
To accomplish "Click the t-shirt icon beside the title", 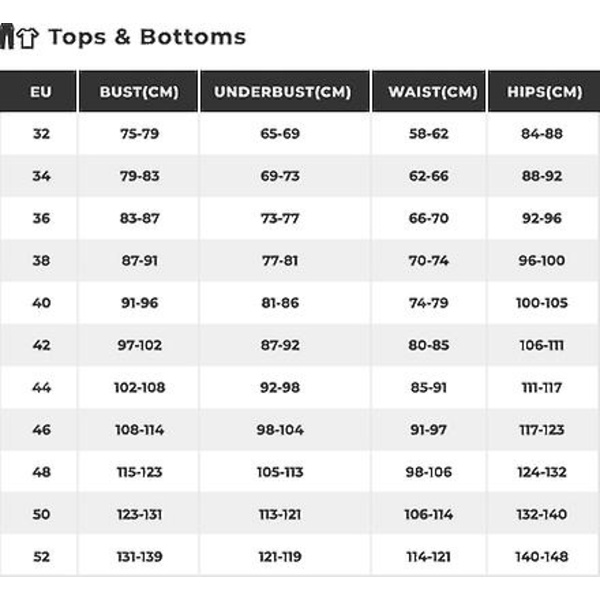I will 28,38.
